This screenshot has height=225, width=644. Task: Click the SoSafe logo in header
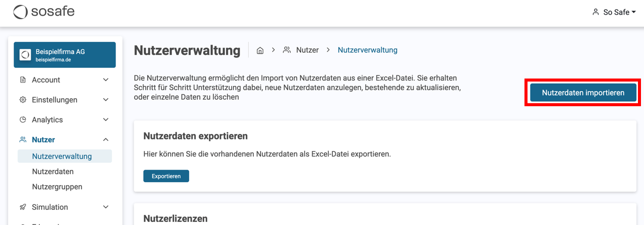pos(43,12)
